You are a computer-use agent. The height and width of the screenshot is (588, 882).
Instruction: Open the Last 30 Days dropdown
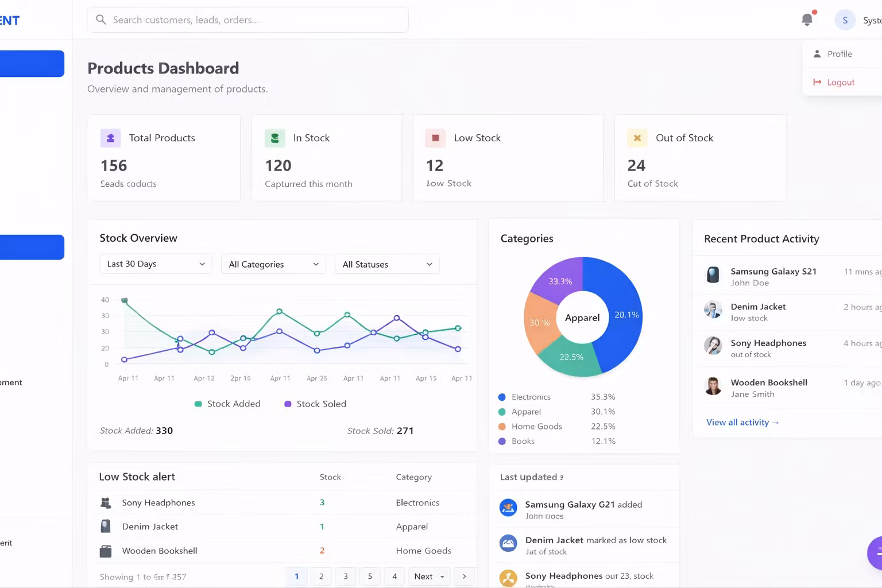(x=156, y=264)
